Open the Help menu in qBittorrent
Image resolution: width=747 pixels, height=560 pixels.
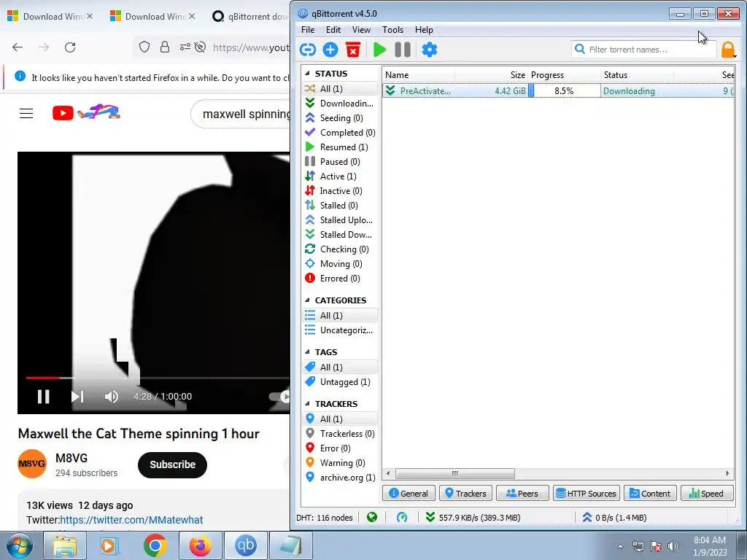coord(424,29)
